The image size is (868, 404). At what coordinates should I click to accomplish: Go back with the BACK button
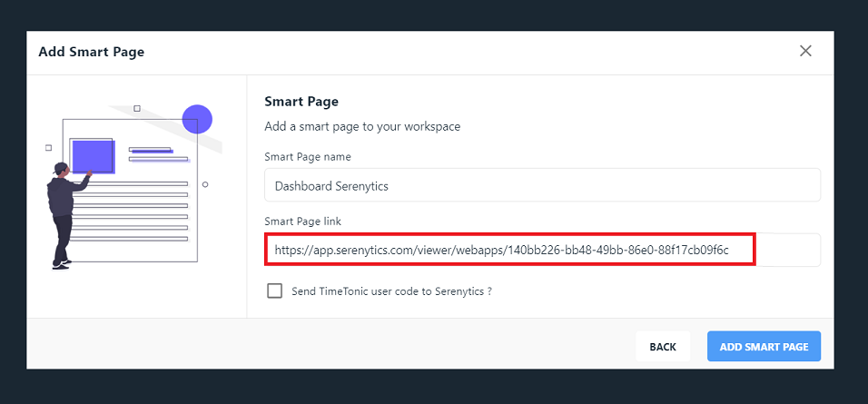[x=663, y=347]
